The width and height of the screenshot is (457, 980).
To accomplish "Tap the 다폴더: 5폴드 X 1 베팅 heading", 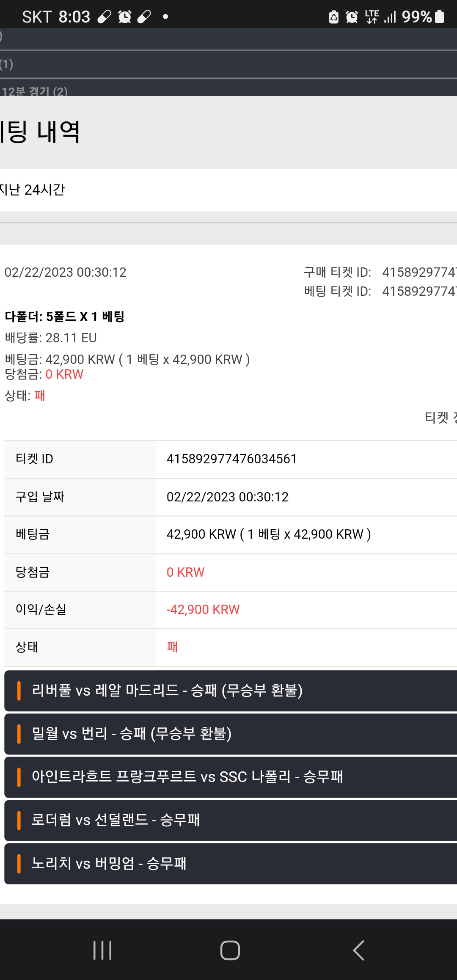I will 65,317.
